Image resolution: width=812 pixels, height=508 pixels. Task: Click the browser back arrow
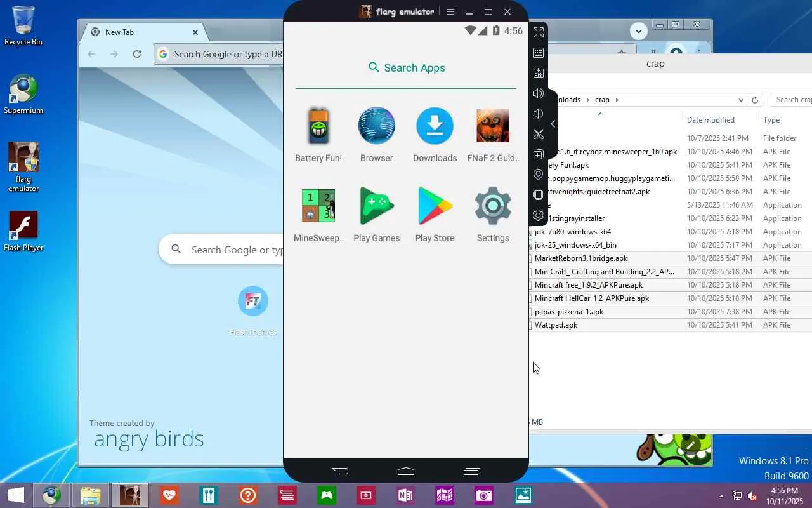(x=92, y=54)
